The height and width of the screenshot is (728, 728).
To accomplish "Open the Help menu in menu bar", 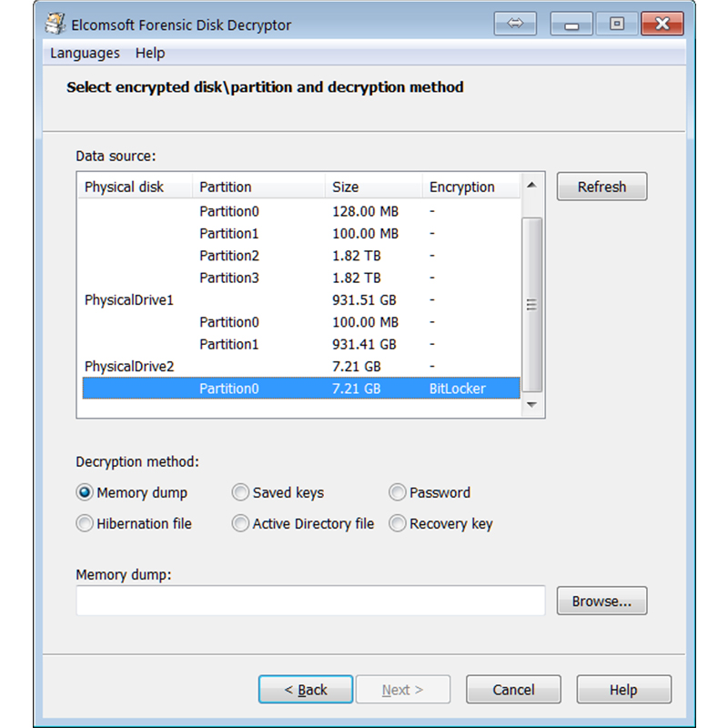I will [150, 54].
